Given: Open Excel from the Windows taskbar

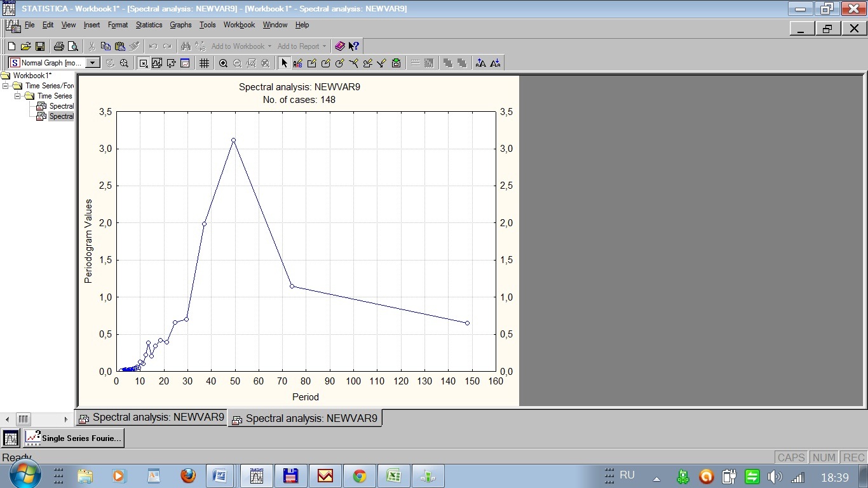Looking at the screenshot, I should (393, 476).
